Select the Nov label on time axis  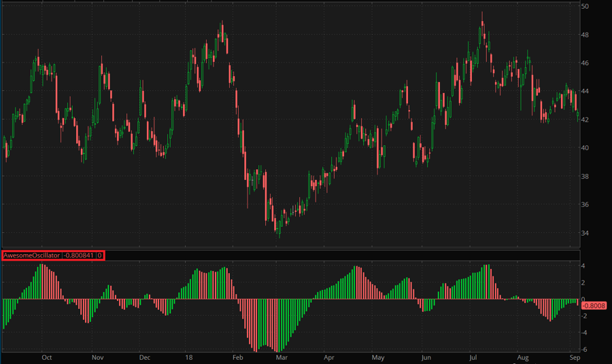(97, 357)
